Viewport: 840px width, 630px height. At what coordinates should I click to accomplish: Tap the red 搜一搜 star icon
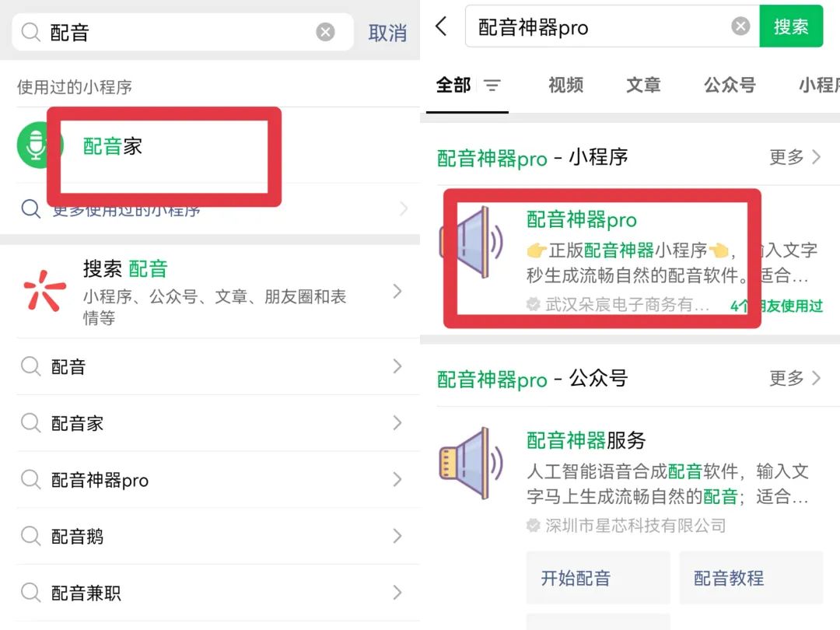pos(44,290)
